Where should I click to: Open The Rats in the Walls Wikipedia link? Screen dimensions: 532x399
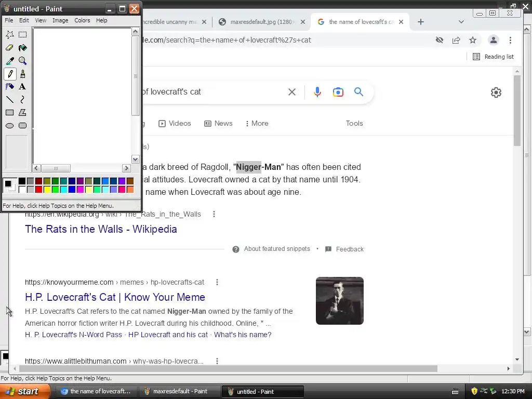101,229
